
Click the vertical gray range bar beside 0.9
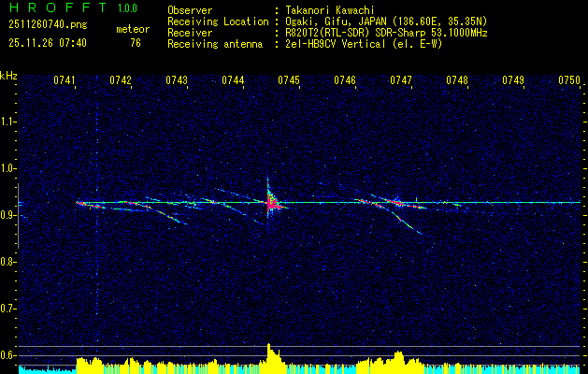point(18,216)
